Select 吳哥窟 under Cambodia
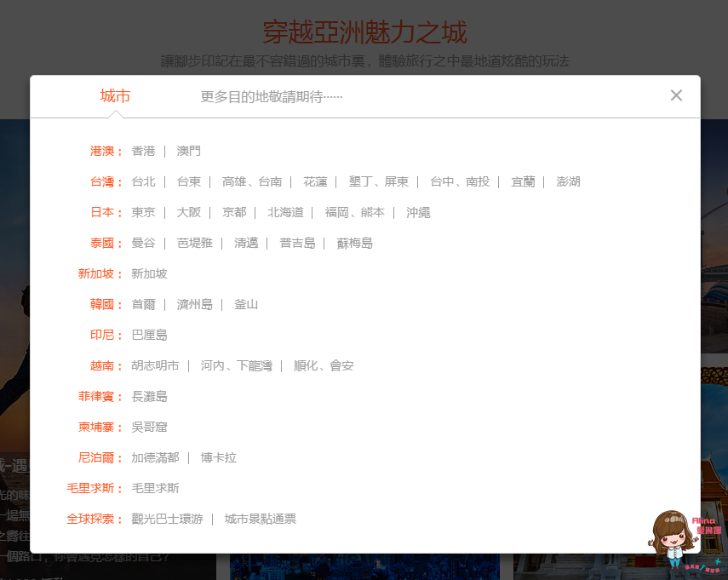 coord(149,427)
